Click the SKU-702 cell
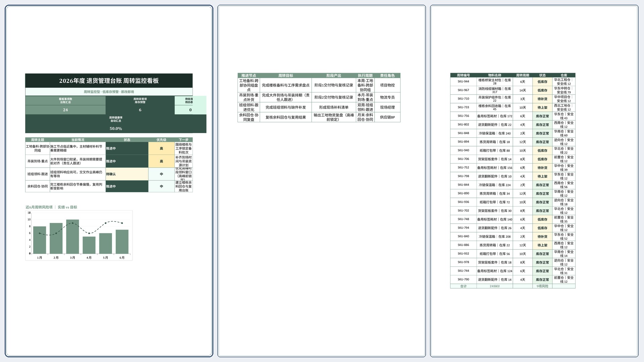 [x=463, y=211]
